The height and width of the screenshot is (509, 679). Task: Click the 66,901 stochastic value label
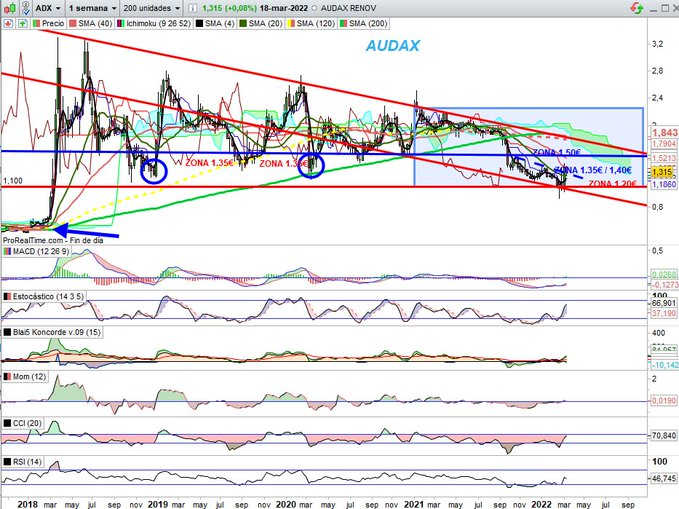click(663, 303)
